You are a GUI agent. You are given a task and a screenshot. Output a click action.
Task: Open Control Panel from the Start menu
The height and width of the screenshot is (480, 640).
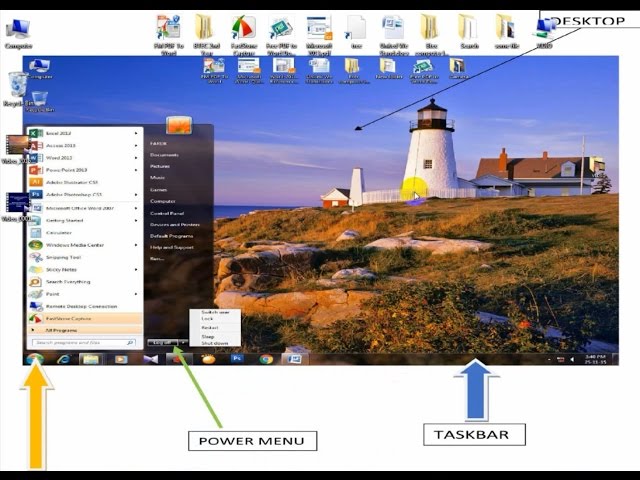167,213
